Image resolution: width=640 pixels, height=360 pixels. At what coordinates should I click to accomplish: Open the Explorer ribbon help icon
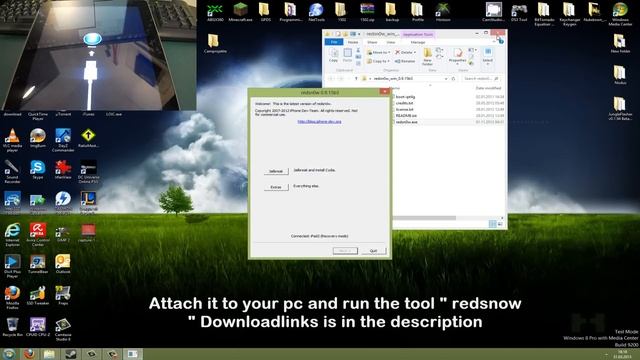pos(501,42)
